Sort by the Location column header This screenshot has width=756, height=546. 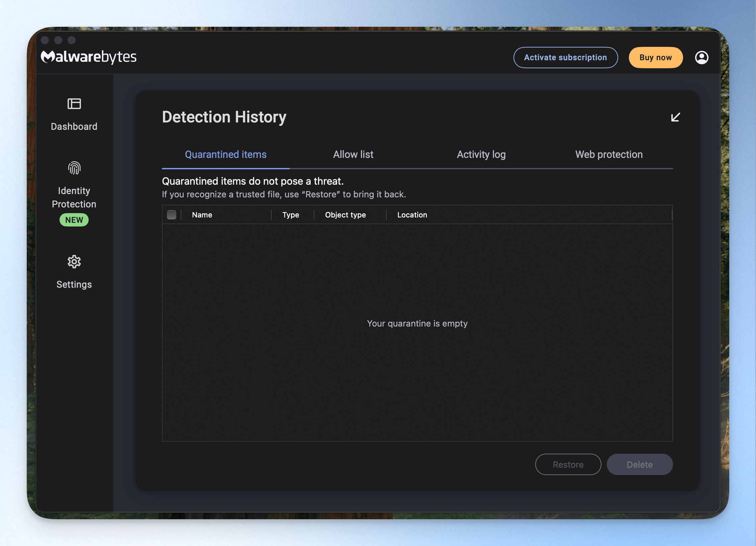click(412, 215)
